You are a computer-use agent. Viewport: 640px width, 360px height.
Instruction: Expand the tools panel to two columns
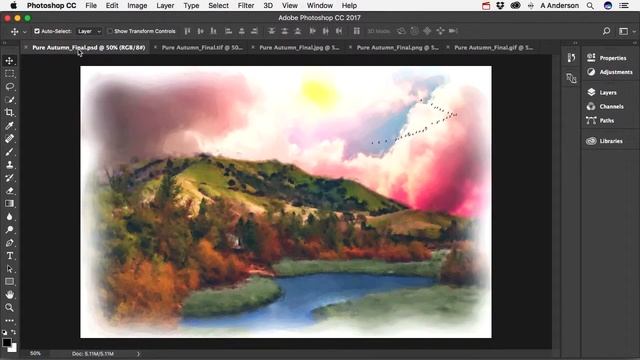point(4,42)
